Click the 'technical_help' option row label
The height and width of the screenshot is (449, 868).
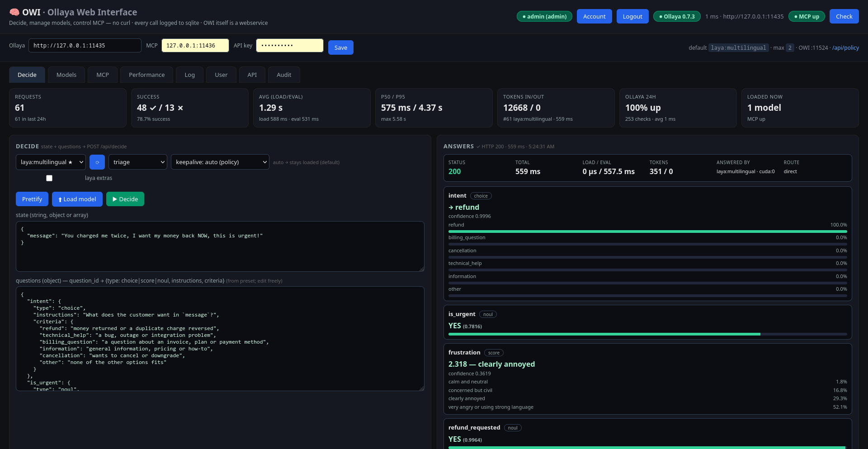coord(465,263)
